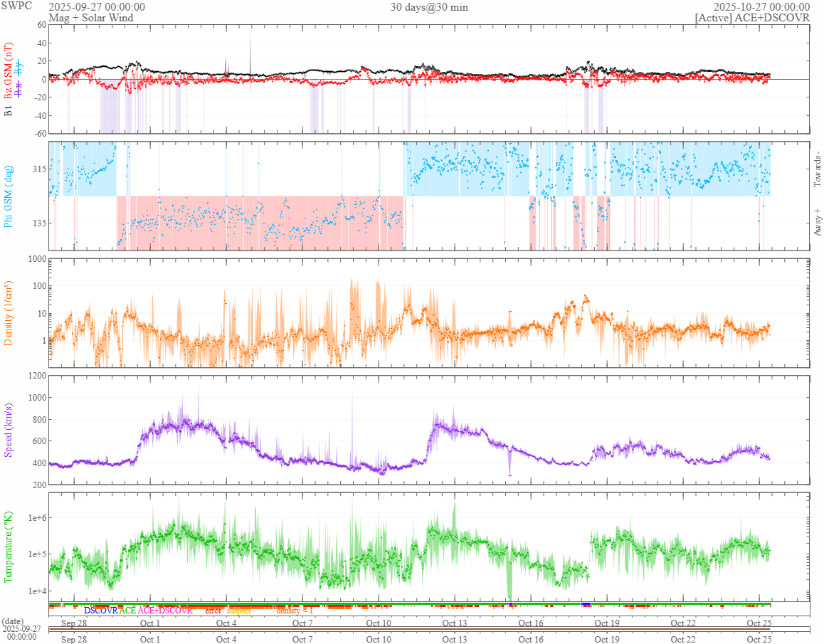
Task: Open the '[Active] ACE+DSCOVR' source selector
Action: point(752,18)
